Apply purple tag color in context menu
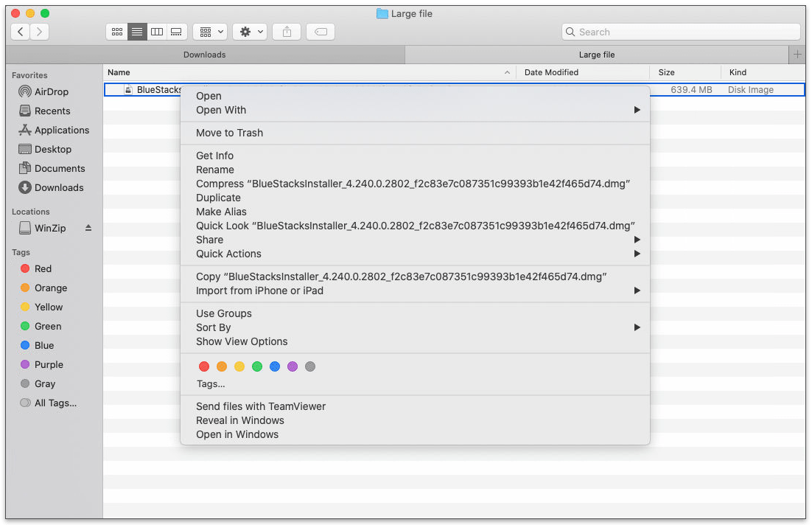The width and height of the screenshot is (812, 525). pos(292,366)
